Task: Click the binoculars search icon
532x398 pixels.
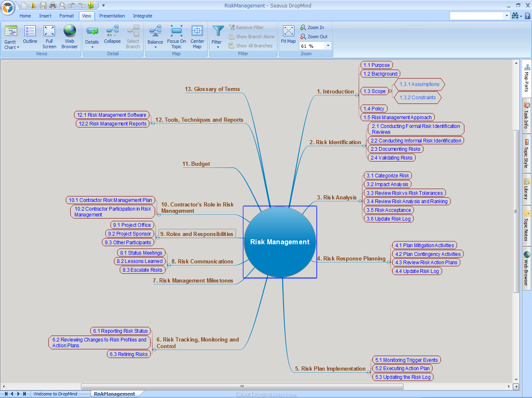Action: pyautogui.click(x=515, y=16)
